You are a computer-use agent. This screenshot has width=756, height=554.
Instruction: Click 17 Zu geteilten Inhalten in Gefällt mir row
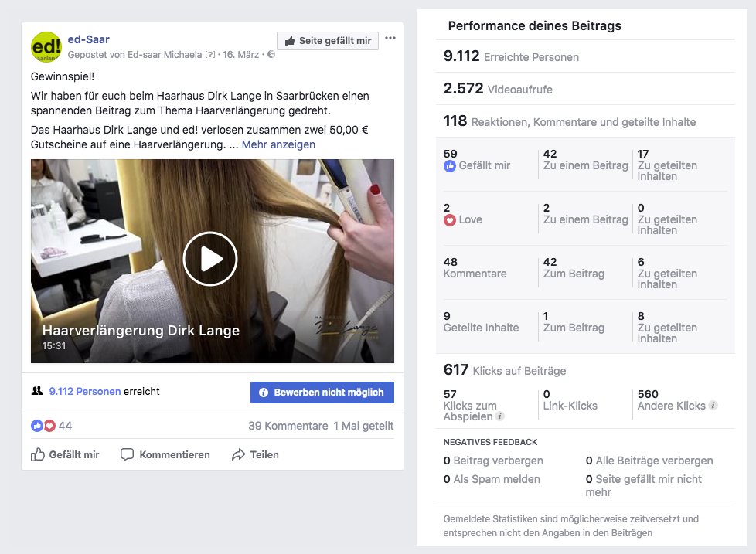(667, 165)
